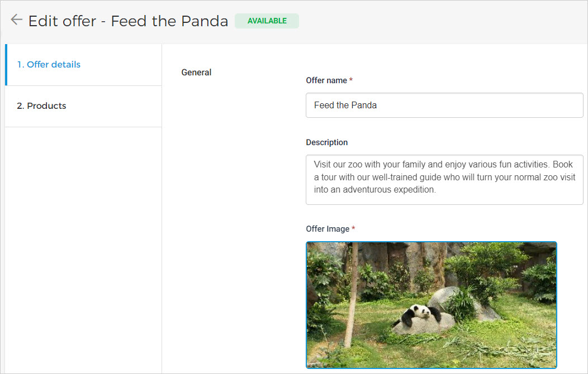Click the blue active bar beside Offer details
Viewport: 588px width, 374px height.
point(6,65)
